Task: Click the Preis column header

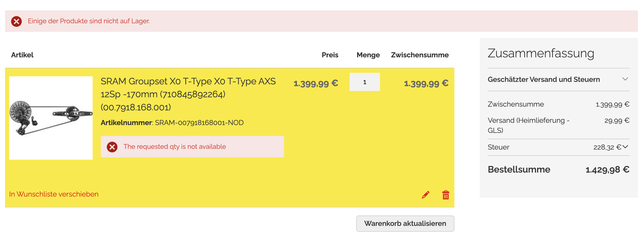Action: (x=330, y=55)
